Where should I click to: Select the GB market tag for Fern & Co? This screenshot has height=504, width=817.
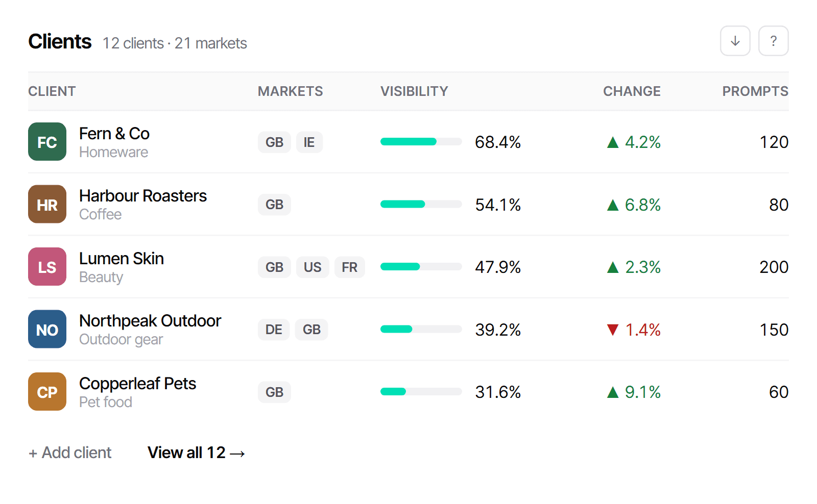[x=274, y=142]
